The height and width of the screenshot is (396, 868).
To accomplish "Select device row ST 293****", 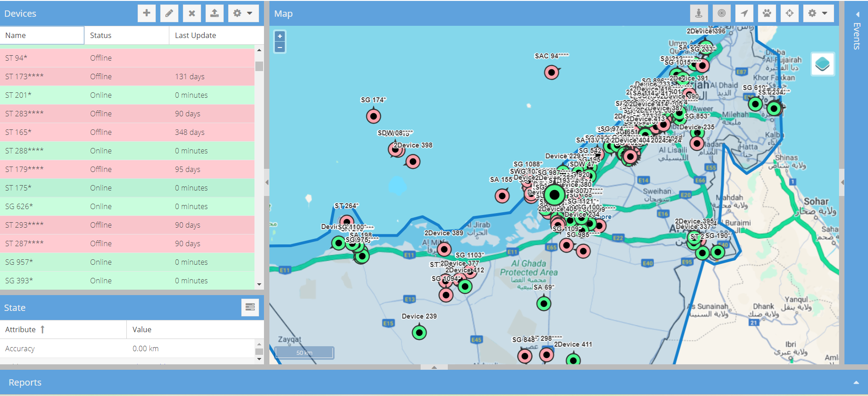I will pos(127,225).
